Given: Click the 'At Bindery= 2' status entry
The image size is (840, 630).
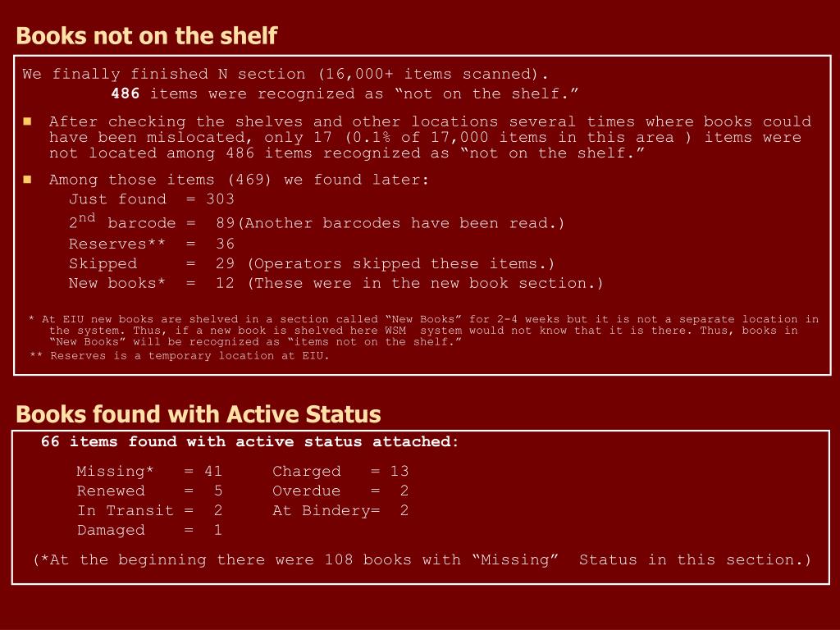Looking at the screenshot, I should pyautogui.click(x=340, y=510).
